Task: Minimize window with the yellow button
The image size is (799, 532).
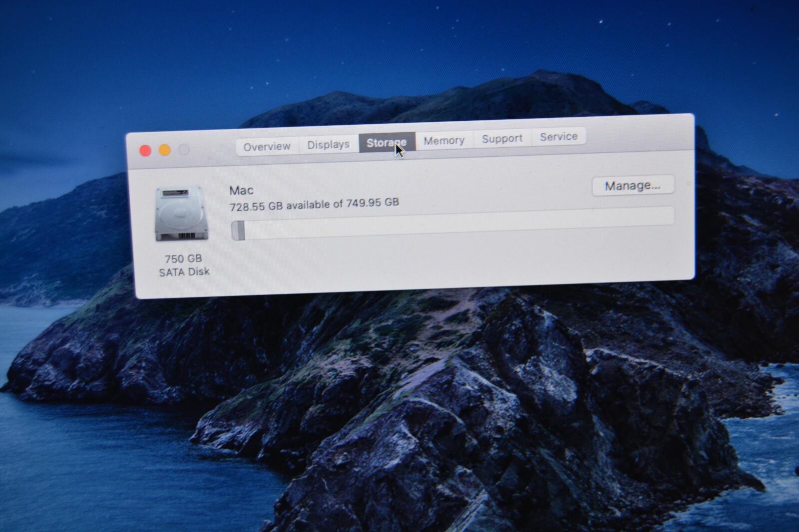Action: coord(165,150)
